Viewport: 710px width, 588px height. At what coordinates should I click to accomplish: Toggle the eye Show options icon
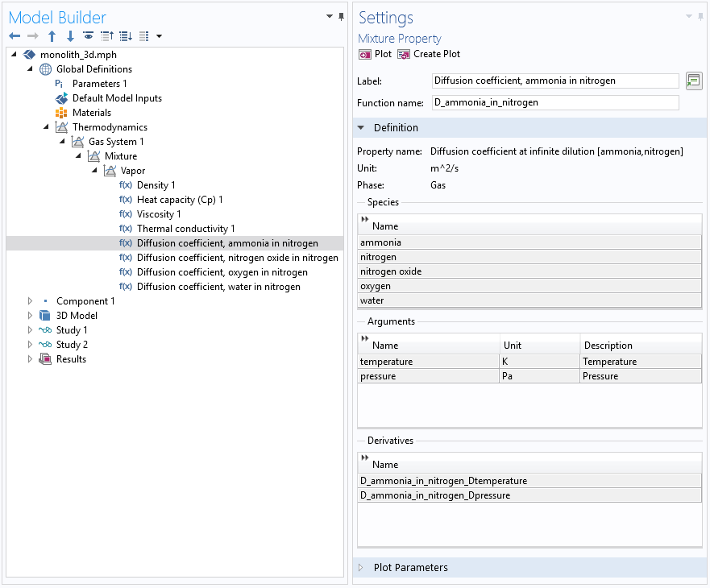[x=88, y=36]
